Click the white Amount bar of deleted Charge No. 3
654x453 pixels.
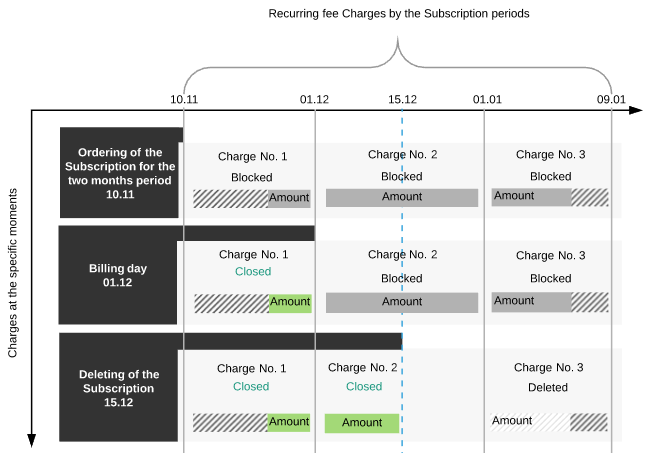[531, 421]
